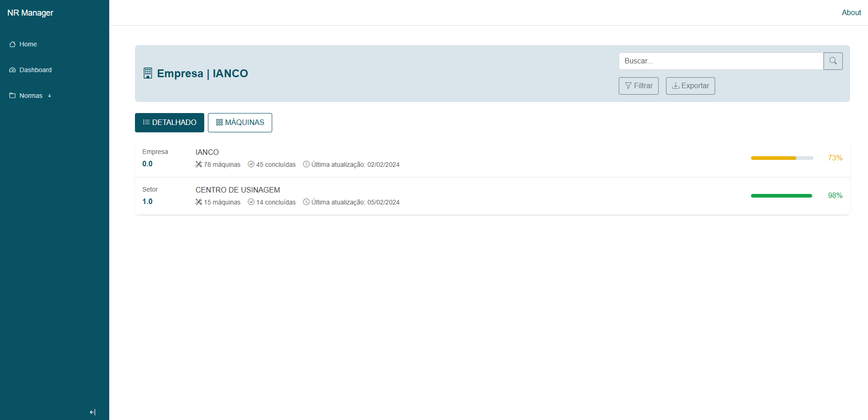Focus the Buscar search field
The image size is (868, 420).
721,61
